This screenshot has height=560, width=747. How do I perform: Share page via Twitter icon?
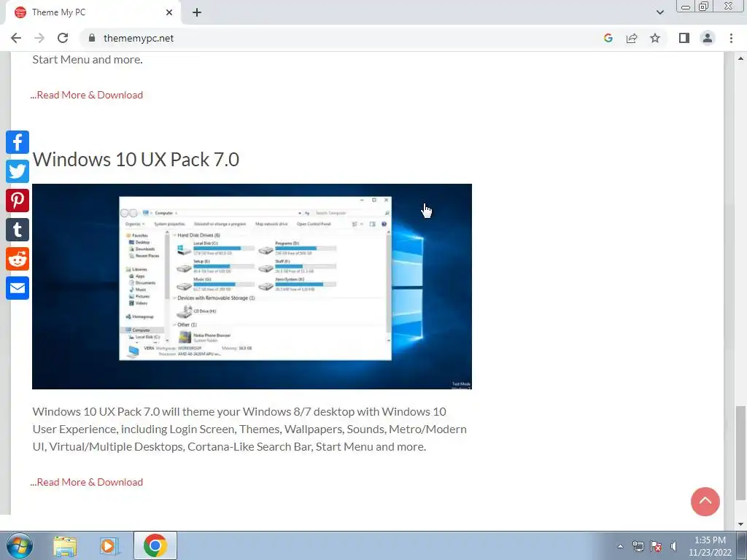coord(18,171)
